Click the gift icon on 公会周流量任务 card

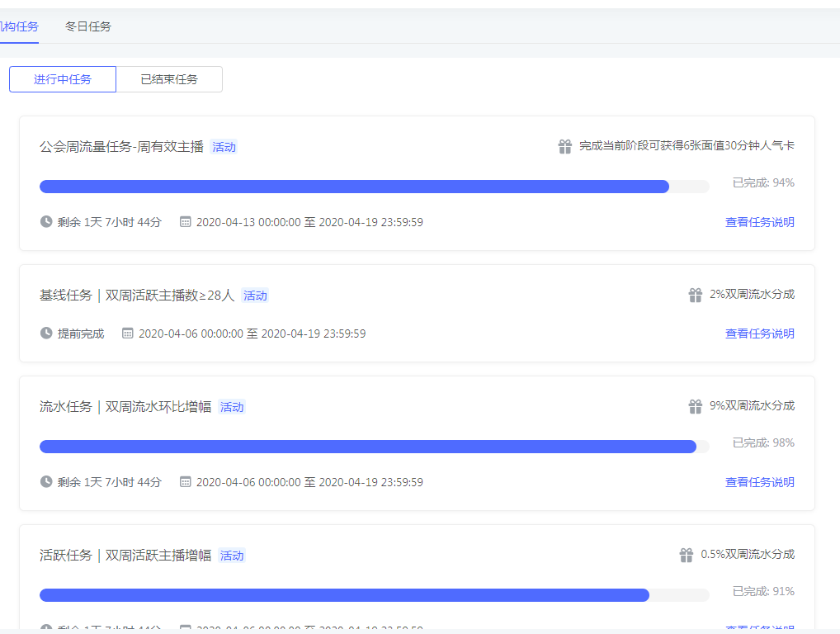tap(565, 145)
